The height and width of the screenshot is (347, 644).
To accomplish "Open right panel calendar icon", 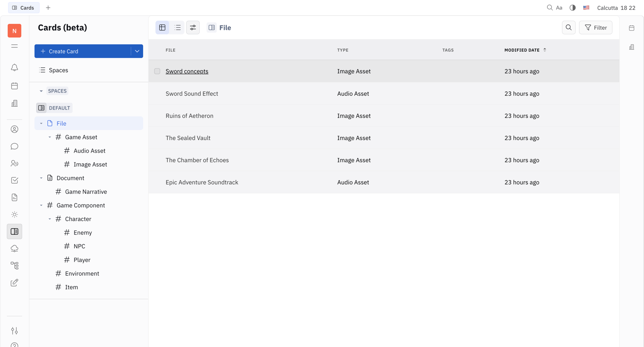I will pos(632,28).
